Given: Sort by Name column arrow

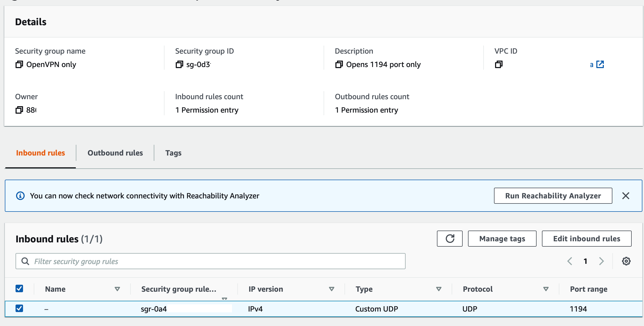Looking at the screenshot, I should tap(117, 289).
